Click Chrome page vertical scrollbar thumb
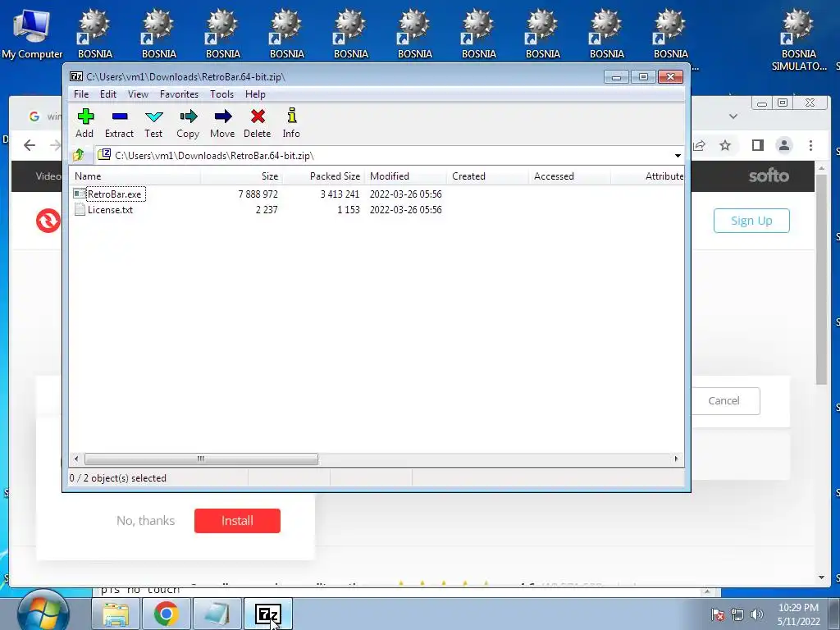 tap(822, 279)
